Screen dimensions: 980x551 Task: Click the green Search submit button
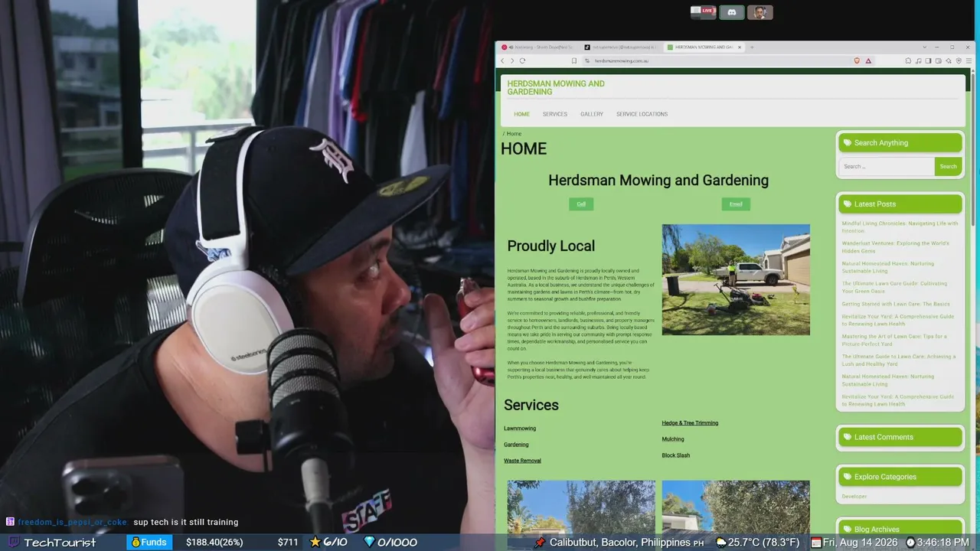[948, 166]
